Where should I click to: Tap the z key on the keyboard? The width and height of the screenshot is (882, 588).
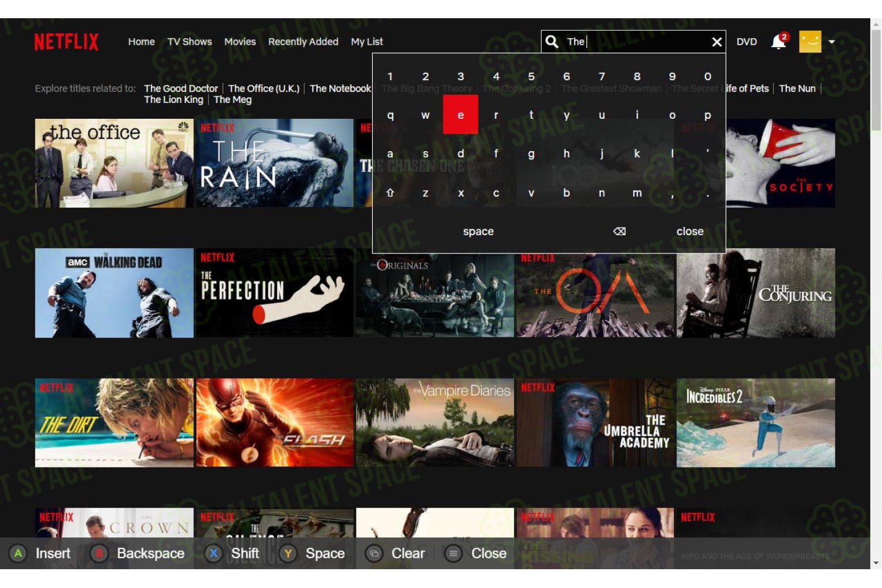point(425,193)
